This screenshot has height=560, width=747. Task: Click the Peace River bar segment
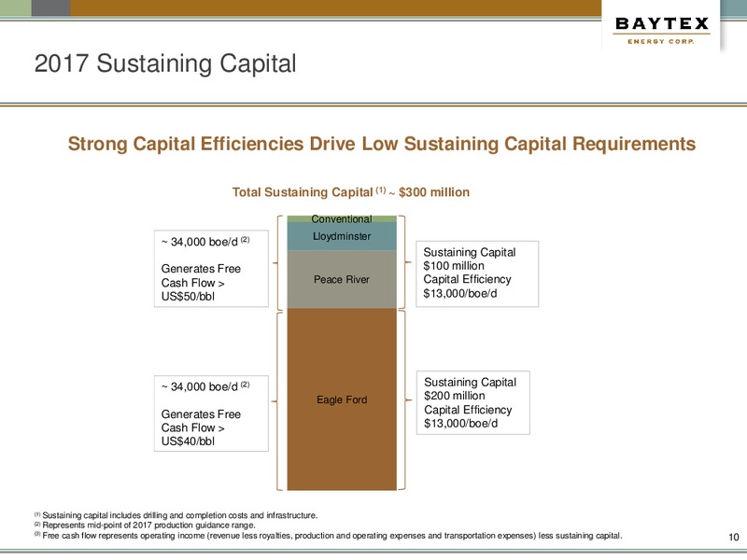(x=342, y=279)
